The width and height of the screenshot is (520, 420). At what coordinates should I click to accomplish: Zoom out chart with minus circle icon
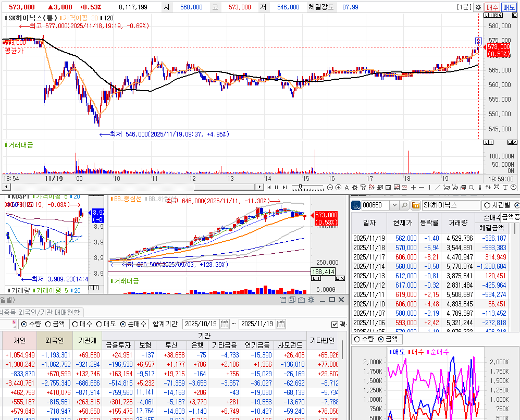(x=330, y=188)
